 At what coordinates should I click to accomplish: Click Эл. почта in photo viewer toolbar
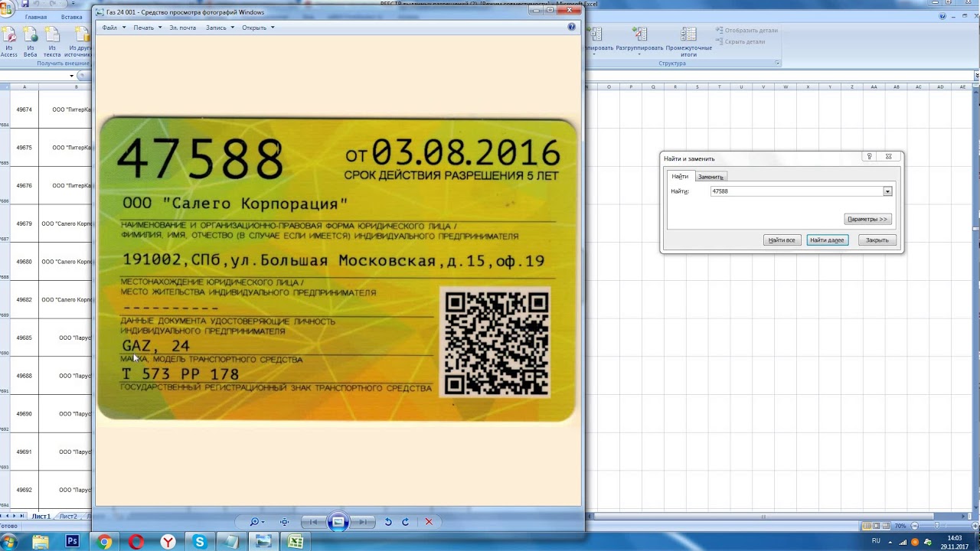tap(183, 28)
